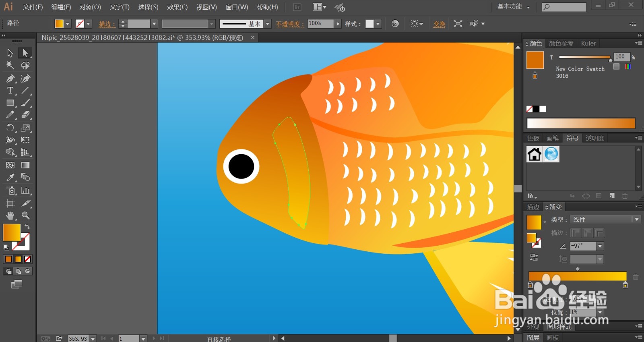Switch to the 透明度 tab

(594, 138)
